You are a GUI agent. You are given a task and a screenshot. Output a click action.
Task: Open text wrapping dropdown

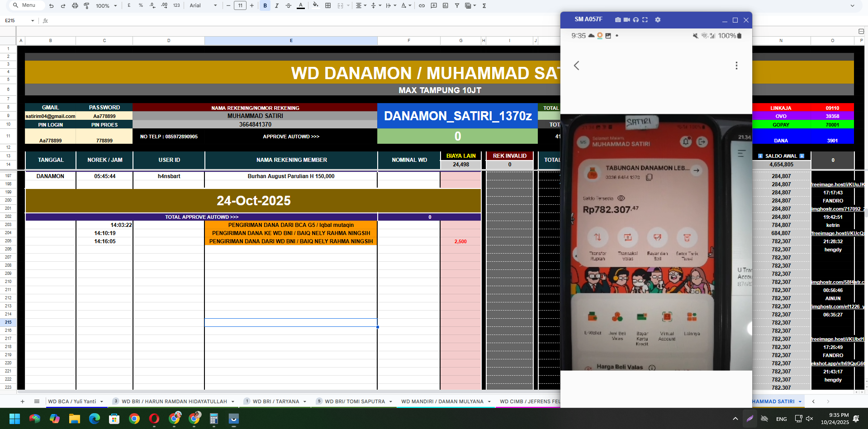point(390,5)
